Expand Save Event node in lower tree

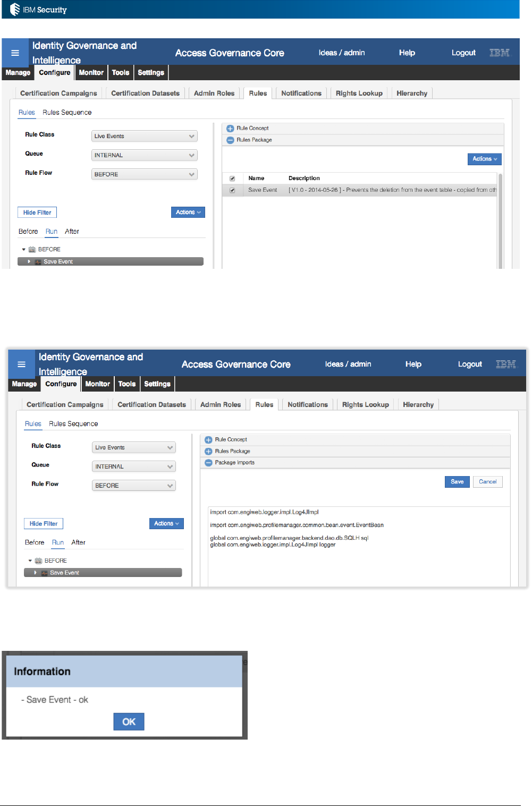click(36, 573)
